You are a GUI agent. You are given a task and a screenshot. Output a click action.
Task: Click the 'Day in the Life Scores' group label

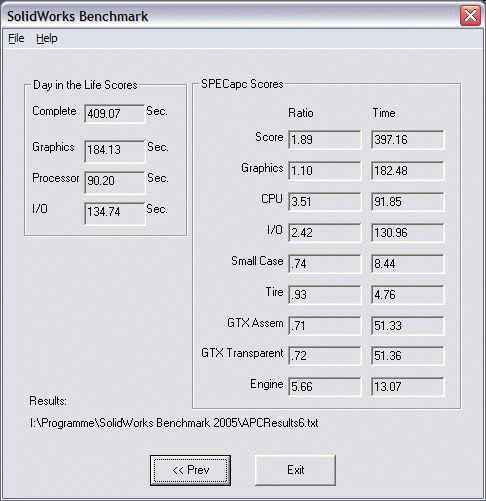pyautogui.click(x=85, y=85)
